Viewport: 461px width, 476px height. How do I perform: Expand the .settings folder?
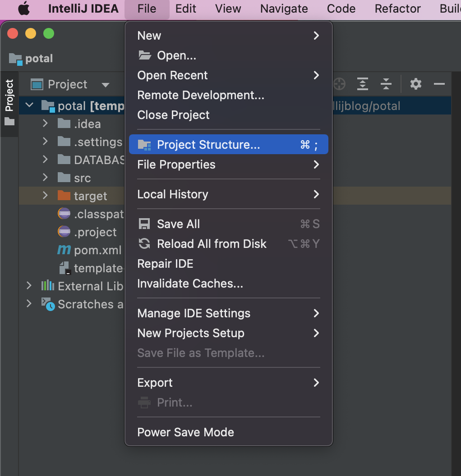[x=45, y=141]
